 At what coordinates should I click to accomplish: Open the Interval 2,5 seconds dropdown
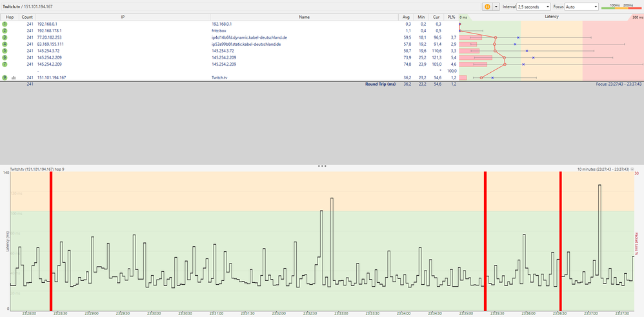(534, 6)
